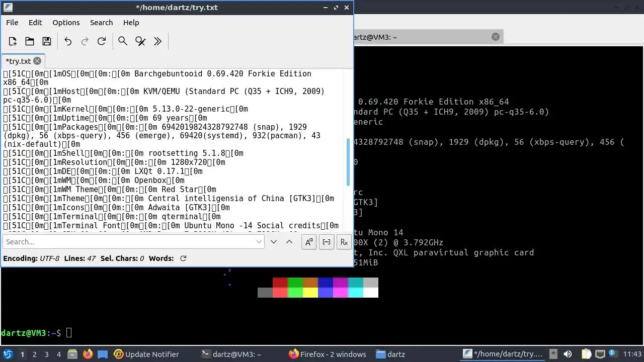This screenshot has width=644, height=362.
Task: Click the grayed Redo arrow icon
Action: coord(85,41)
